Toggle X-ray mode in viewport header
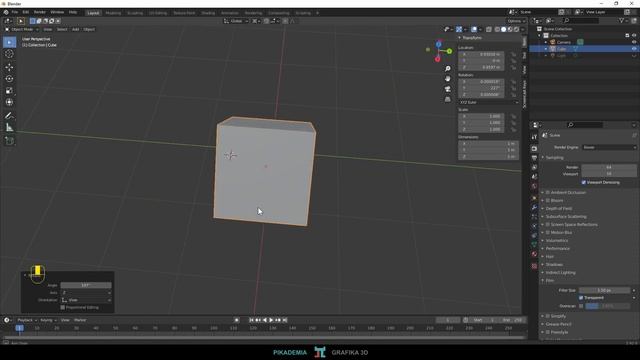 (x=489, y=29)
